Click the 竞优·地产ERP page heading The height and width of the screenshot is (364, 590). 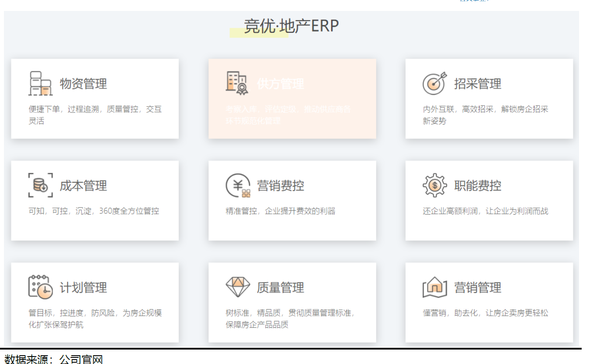coord(291,26)
